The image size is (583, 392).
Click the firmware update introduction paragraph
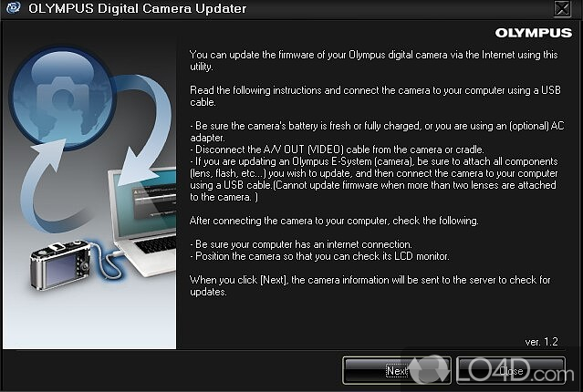(374, 60)
